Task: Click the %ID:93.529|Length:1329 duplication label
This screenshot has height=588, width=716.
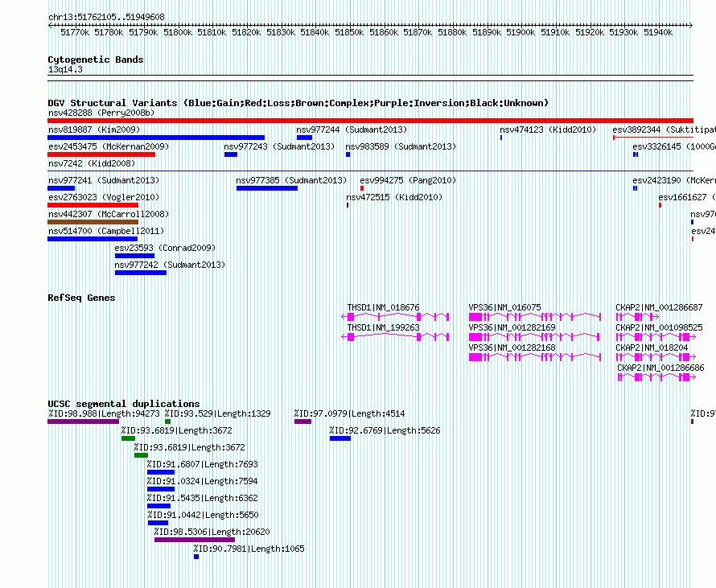Action: point(218,413)
